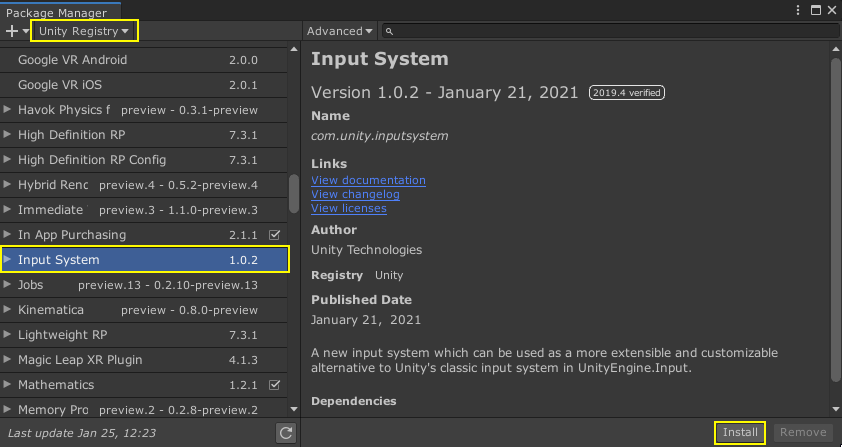Click details pane scroll down arrow
This screenshot has height=447, width=842.
coord(836,409)
